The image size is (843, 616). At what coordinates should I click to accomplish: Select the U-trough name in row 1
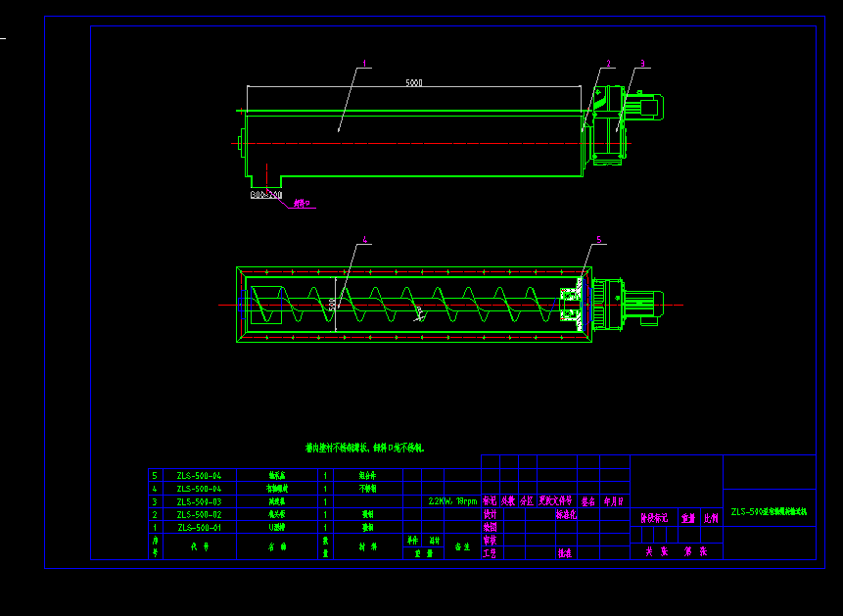tap(277, 528)
